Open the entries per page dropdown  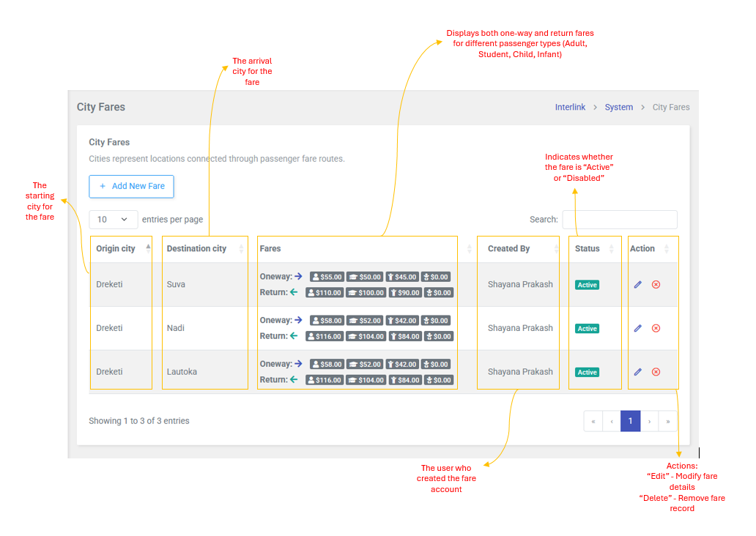pyautogui.click(x=113, y=220)
